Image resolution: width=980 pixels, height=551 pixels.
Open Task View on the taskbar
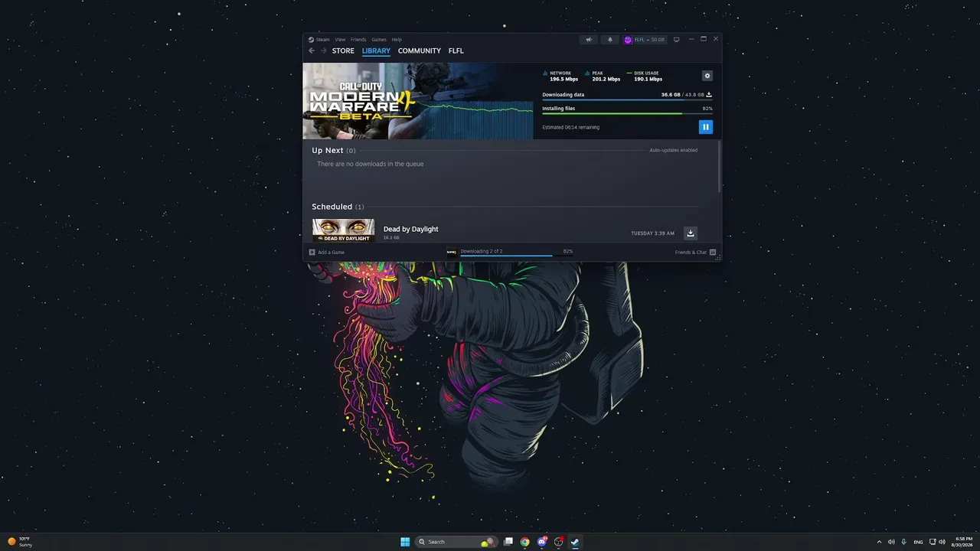[508, 542]
